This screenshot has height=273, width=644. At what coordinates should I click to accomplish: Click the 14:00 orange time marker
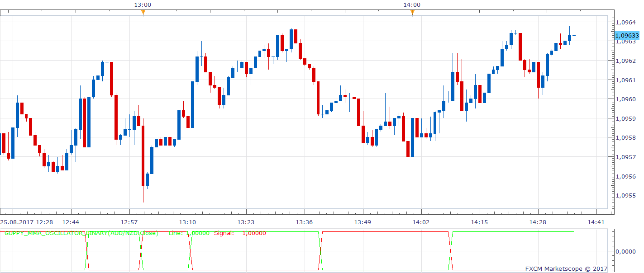tap(412, 13)
